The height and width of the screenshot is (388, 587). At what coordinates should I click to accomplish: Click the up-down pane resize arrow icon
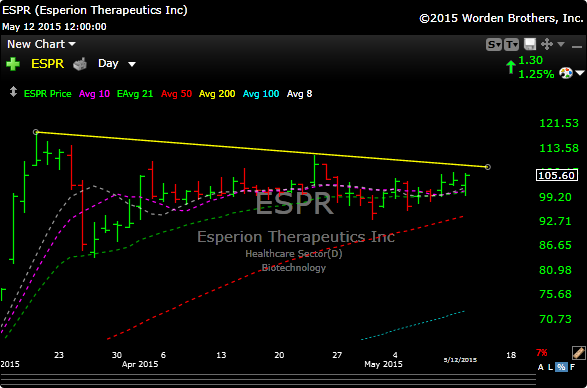point(13,92)
